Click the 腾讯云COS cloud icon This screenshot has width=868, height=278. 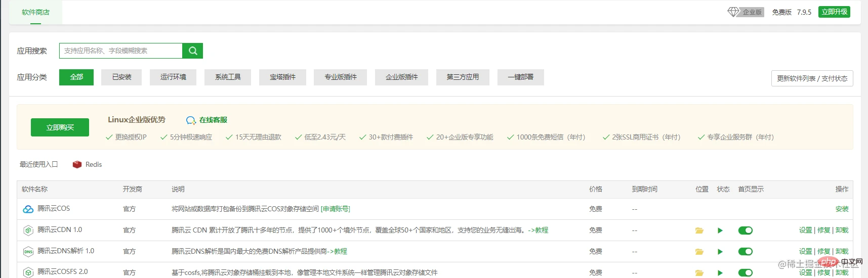[x=28, y=209]
